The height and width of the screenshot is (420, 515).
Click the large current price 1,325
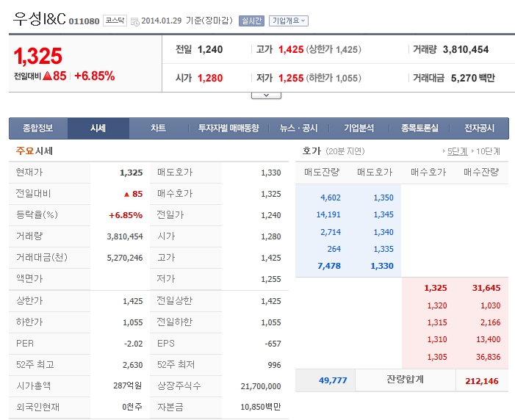(x=37, y=56)
